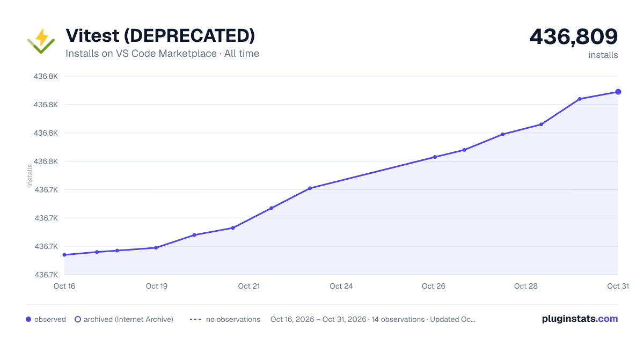Click the dashed 'no observations' legend line

(x=195, y=319)
